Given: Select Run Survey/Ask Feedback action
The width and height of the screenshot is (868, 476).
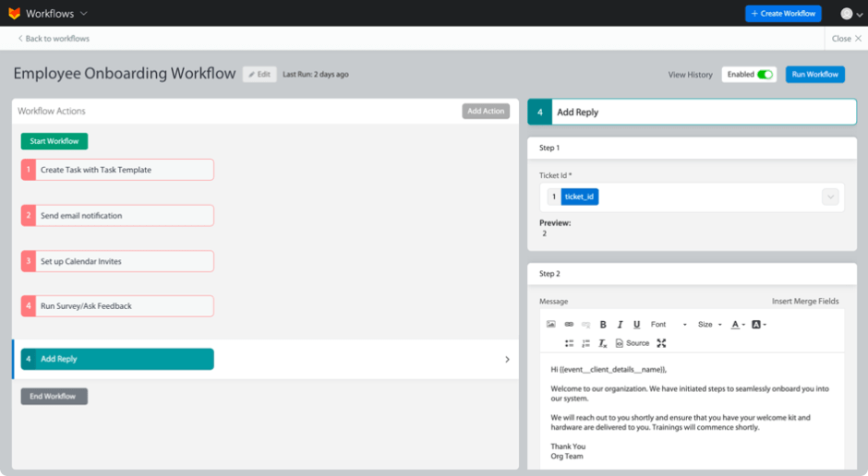Looking at the screenshot, I should 117,305.
